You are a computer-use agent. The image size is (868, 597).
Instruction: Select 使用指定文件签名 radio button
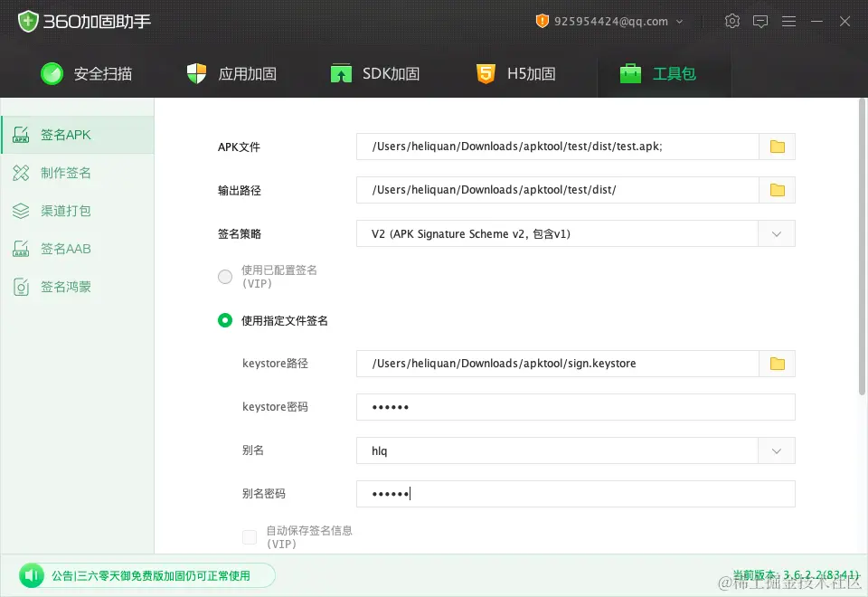pyautogui.click(x=225, y=320)
